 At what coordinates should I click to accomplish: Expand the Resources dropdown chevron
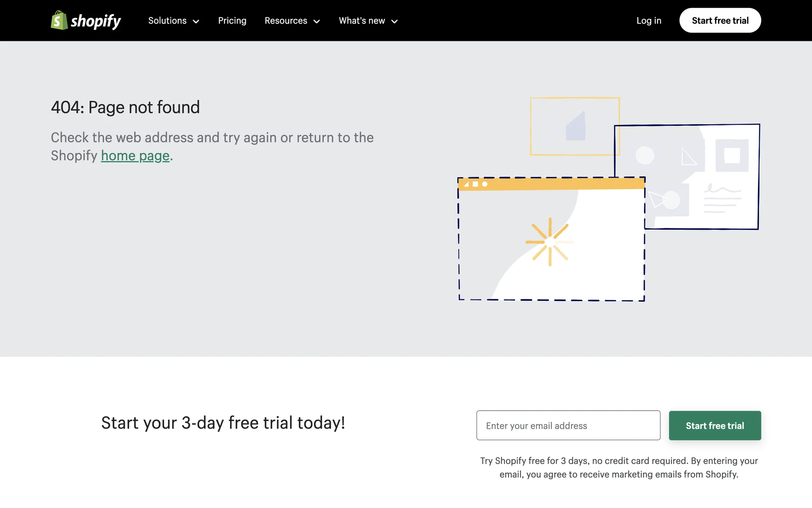coord(316,22)
